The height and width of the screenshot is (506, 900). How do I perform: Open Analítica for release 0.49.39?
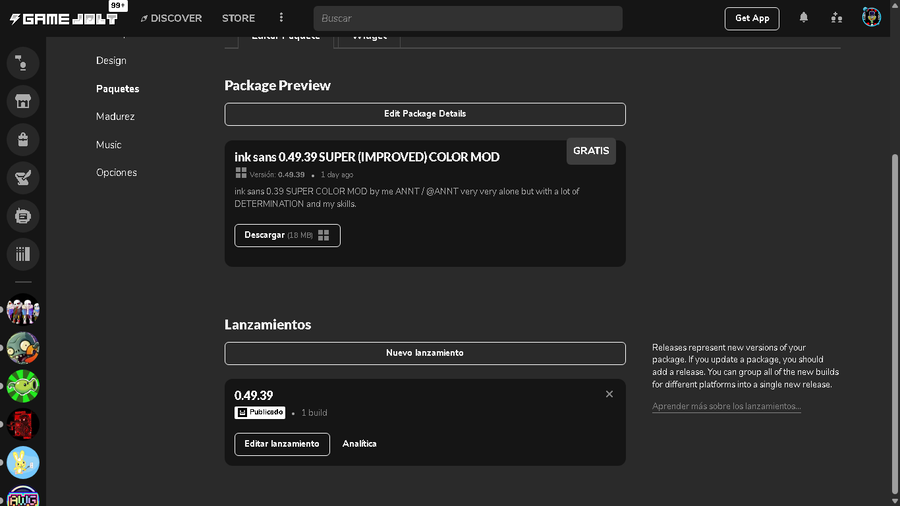click(x=359, y=444)
